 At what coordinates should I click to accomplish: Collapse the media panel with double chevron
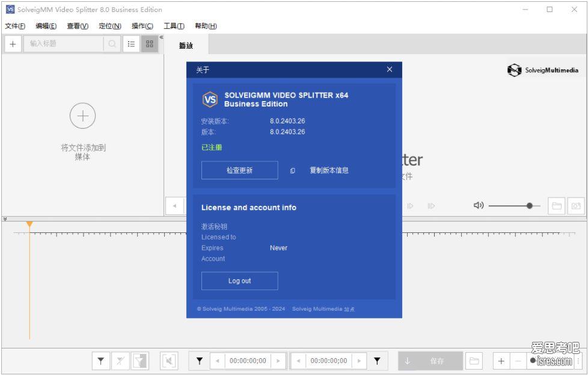click(161, 37)
